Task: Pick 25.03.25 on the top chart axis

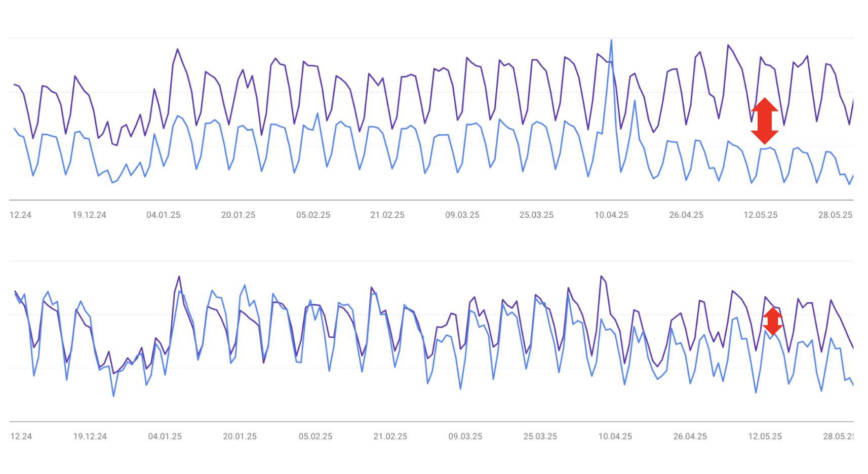Action: 536,215
